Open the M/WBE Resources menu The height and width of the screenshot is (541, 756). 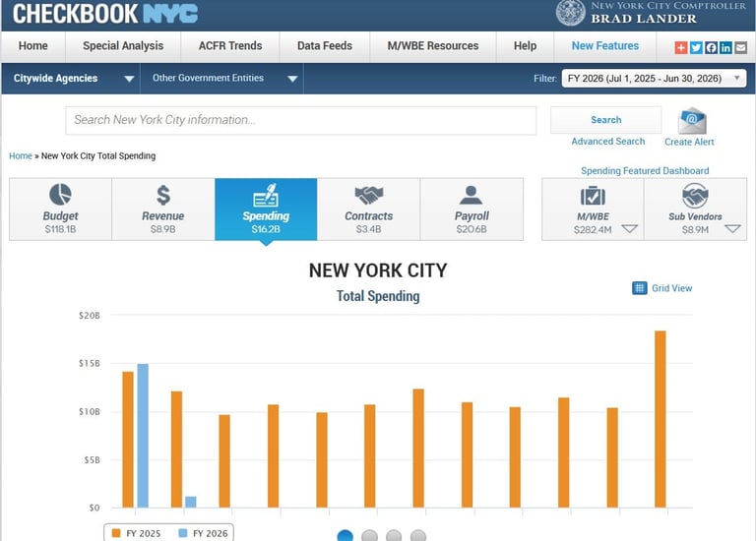(433, 46)
